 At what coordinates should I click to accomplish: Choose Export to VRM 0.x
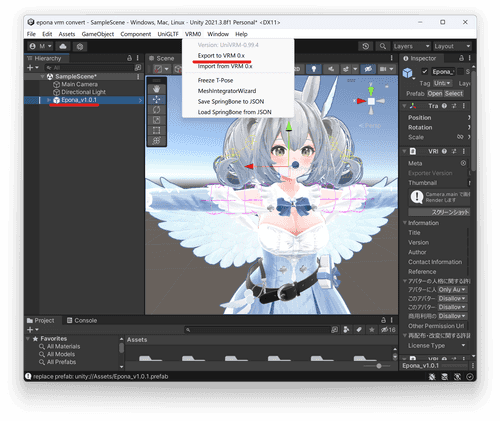click(221, 56)
